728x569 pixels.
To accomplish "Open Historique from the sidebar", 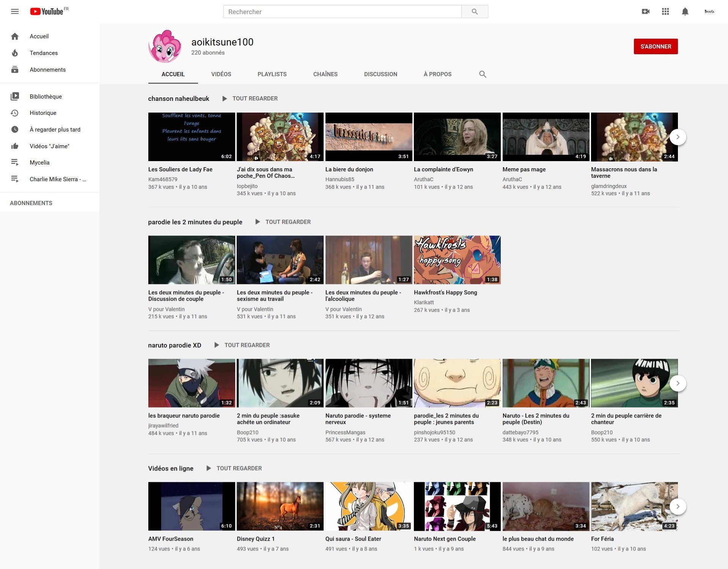I will (43, 113).
